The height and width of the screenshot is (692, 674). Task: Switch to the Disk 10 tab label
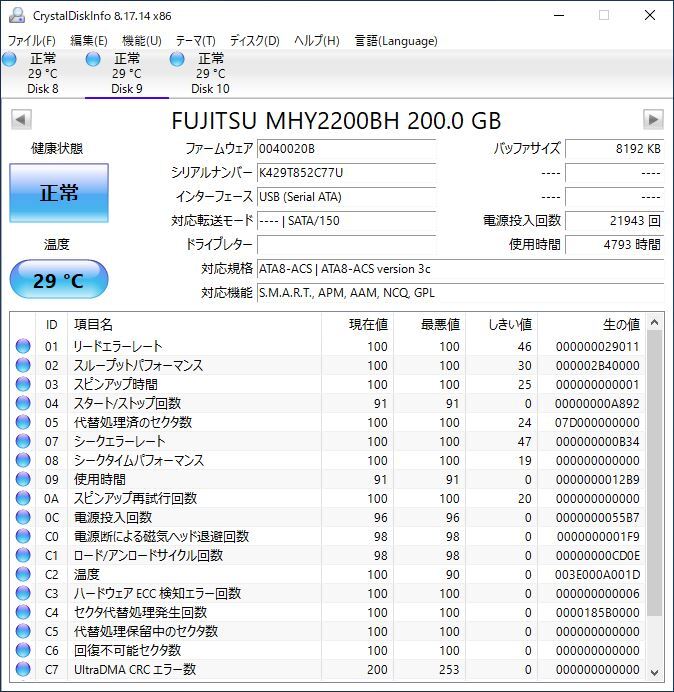point(210,89)
